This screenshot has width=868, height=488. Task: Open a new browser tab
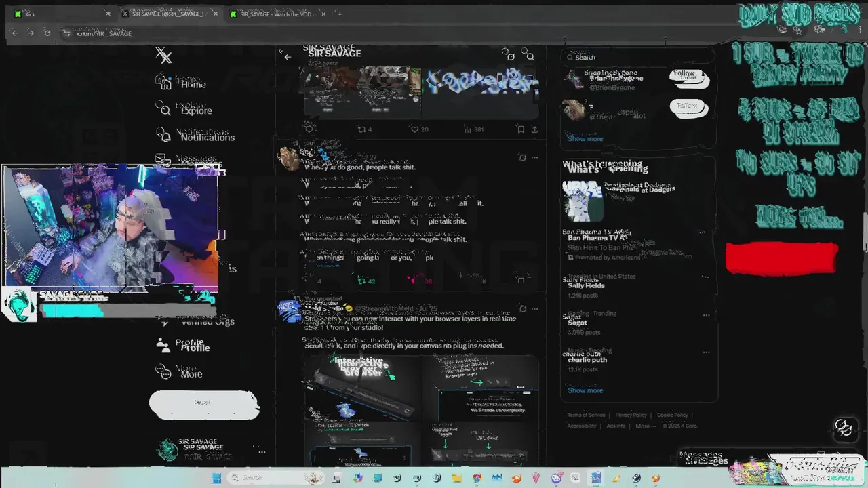pyautogui.click(x=340, y=14)
